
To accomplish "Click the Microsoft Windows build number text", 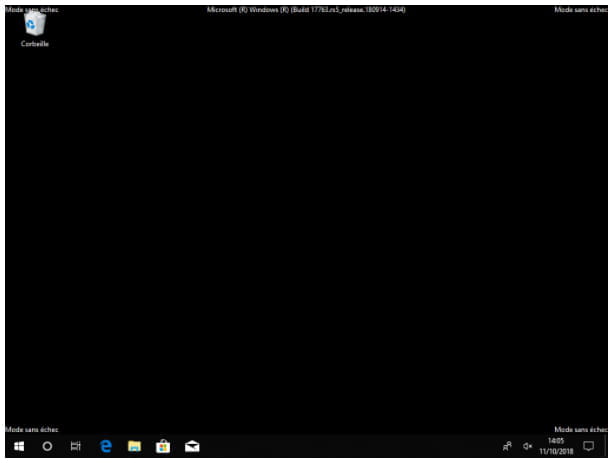I will click(306, 9).
